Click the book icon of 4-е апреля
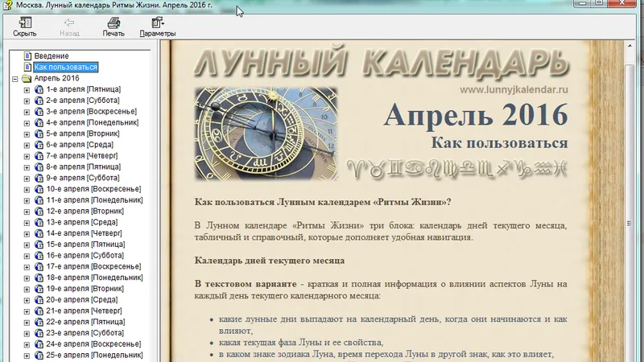 [39, 122]
